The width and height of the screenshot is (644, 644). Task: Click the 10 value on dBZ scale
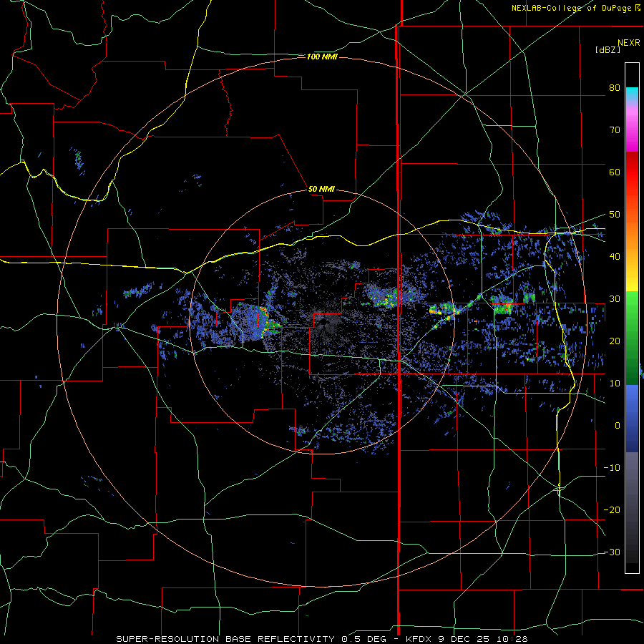(615, 384)
